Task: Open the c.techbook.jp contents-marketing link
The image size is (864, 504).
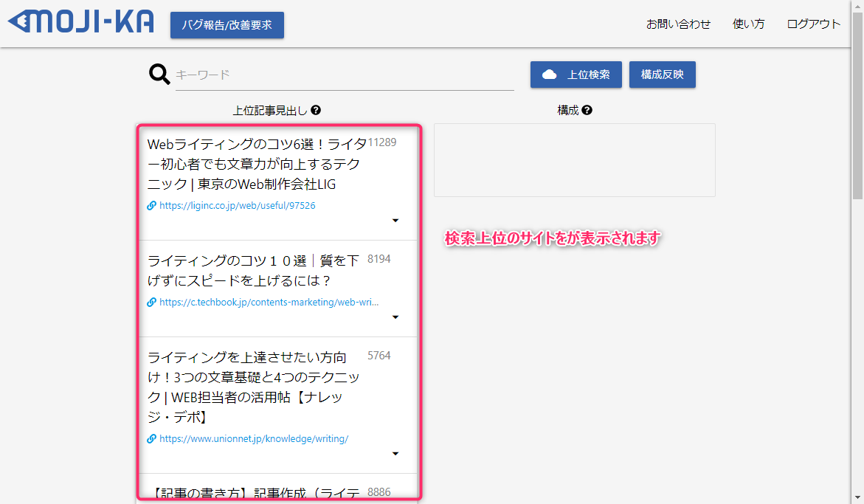Action: click(269, 303)
